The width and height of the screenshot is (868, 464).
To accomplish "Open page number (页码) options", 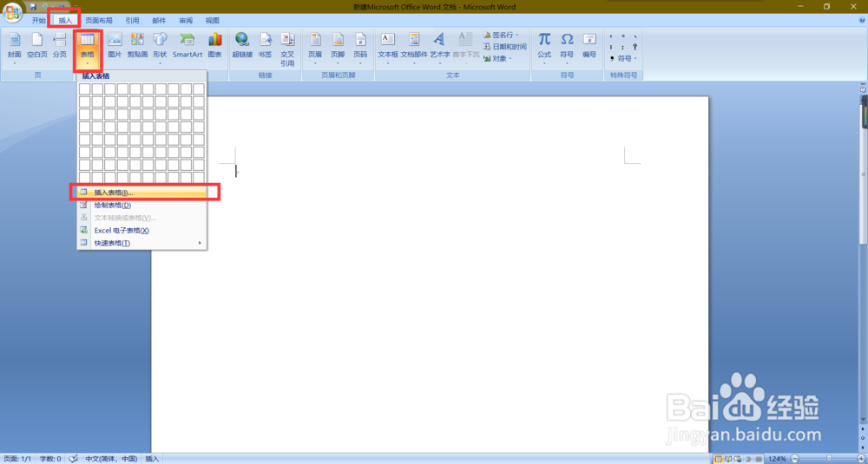I will point(360,48).
